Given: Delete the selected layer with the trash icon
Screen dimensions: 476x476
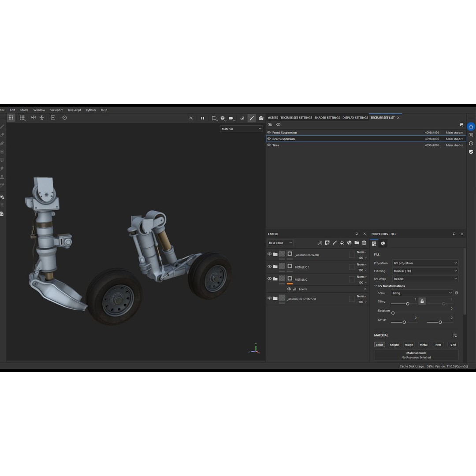Looking at the screenshot, I should point(364,243).
